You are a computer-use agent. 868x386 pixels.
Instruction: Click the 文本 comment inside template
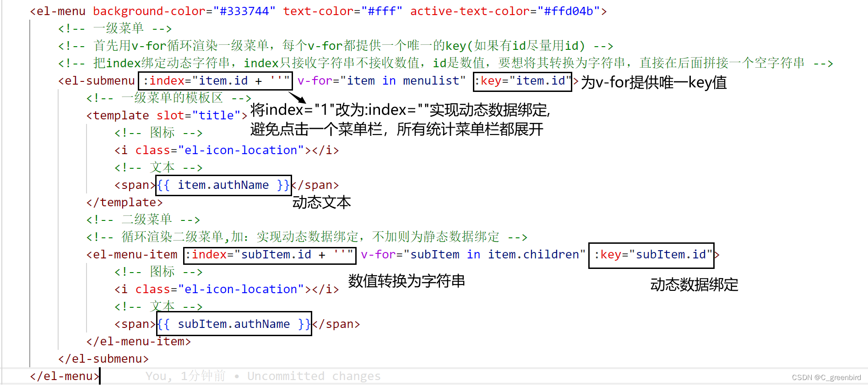(x=158, y=167)
